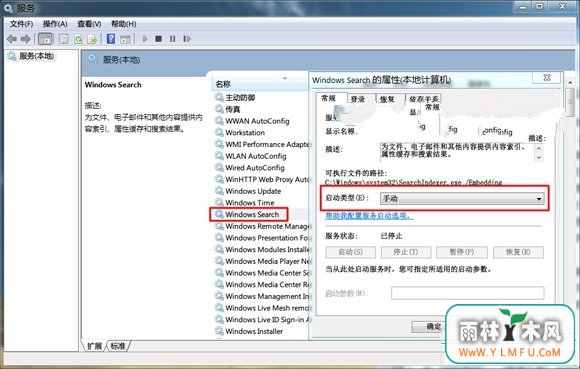This screenshot has width=580, height=369.
Task: Select the Windows Presentation Foundation service
Action: [267, 238]
